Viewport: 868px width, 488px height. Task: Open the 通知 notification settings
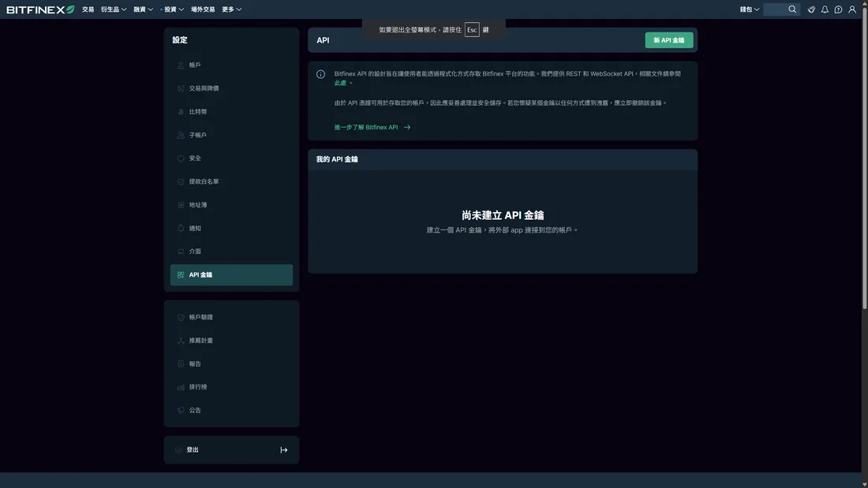[231, 228]
